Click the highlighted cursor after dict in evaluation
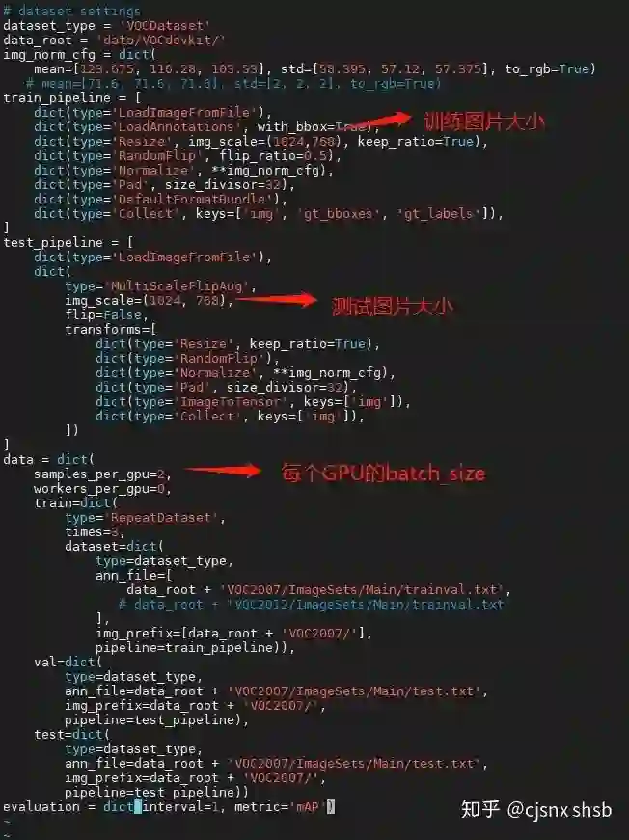Screen dimensions: 629x840 pos(138,806)
